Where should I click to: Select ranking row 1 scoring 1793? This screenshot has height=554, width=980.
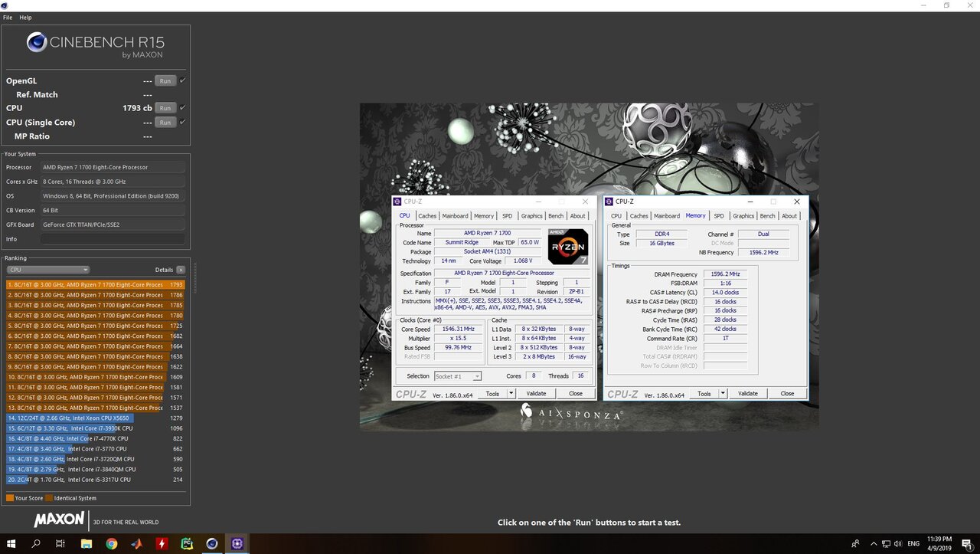pos(96,285)
